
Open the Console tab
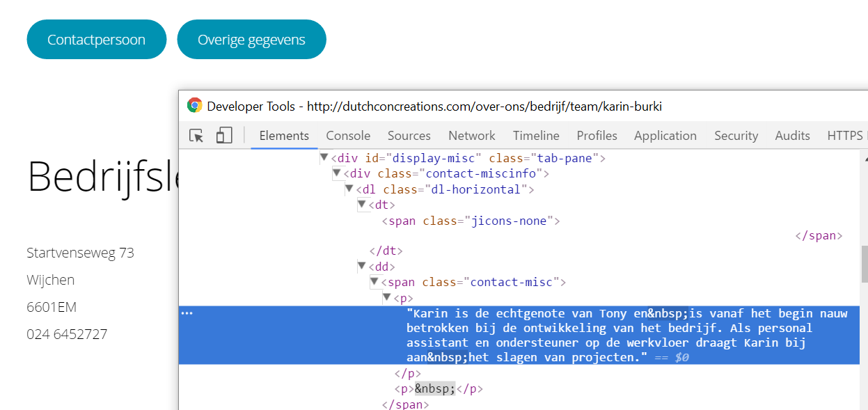pyautogui.click(x=348, y=136)
